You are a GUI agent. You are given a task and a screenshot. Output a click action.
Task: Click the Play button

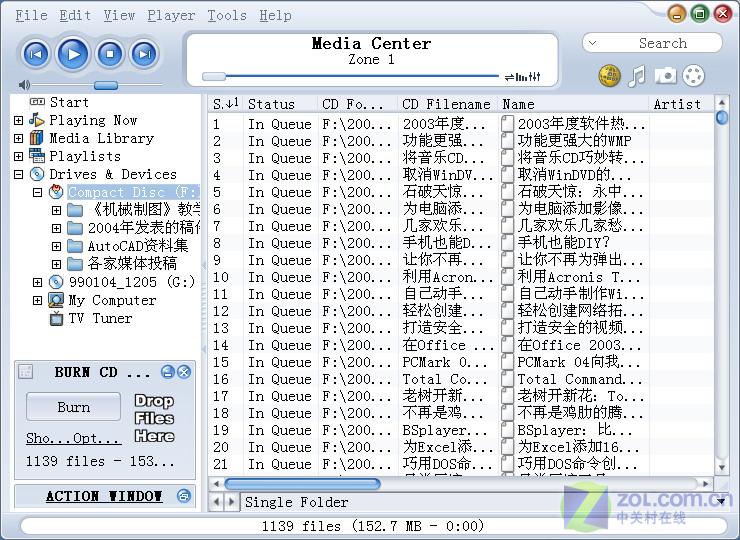click(x=73, y=54)
